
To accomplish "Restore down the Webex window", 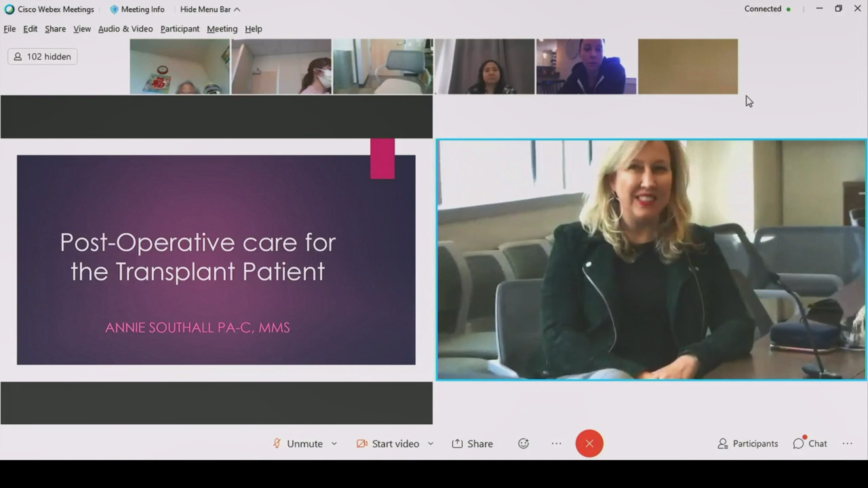I will coord(838,9).
